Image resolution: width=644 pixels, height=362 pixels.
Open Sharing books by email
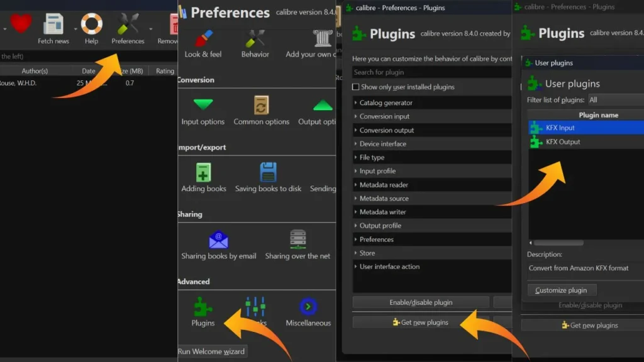[218, 246]
